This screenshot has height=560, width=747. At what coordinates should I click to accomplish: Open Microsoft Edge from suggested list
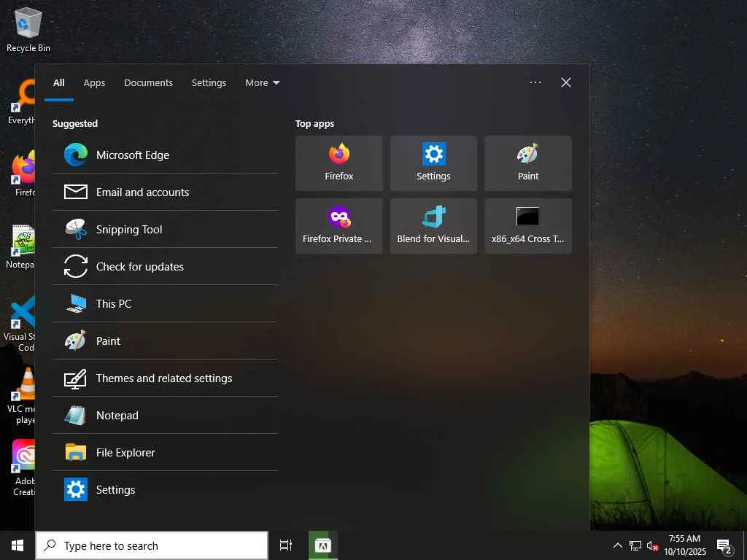pos(165,155)
